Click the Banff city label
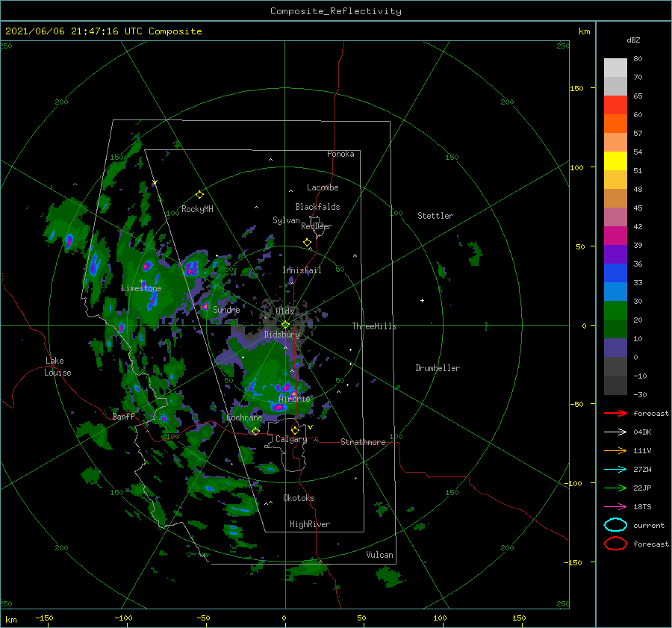Screen dimensions: 672x628 (123, 416)
